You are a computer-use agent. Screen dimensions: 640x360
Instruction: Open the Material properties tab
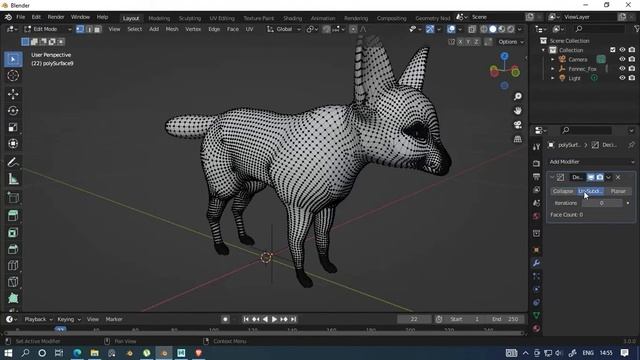(536, 329)
